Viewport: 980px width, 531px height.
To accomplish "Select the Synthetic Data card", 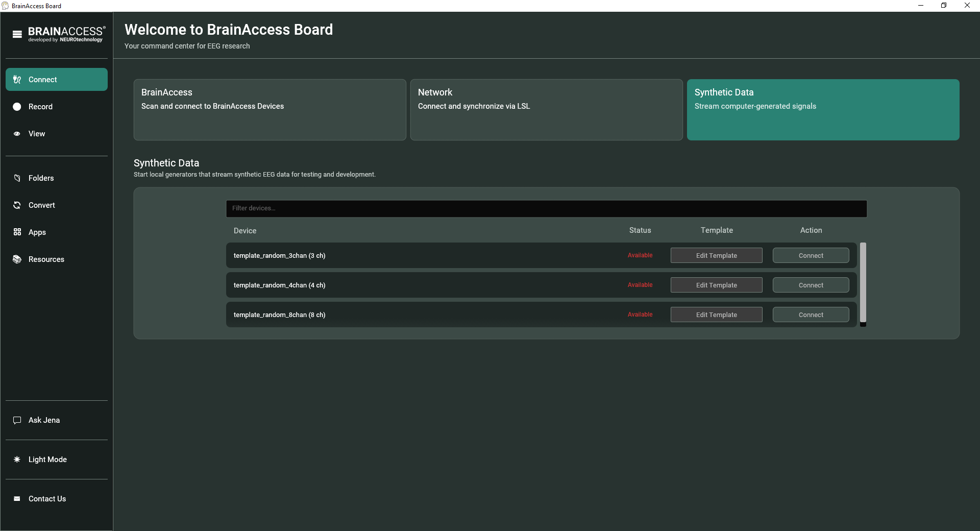I will click(823, 110).
